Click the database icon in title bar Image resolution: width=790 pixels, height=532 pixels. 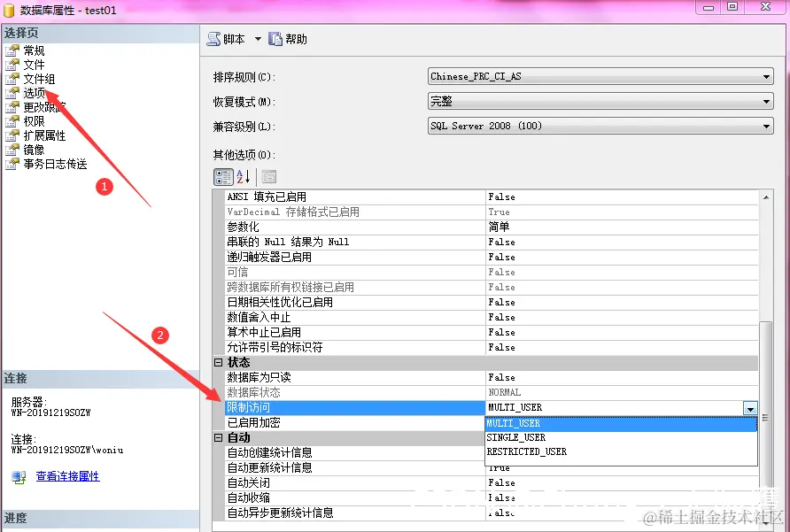click(9, 10)
